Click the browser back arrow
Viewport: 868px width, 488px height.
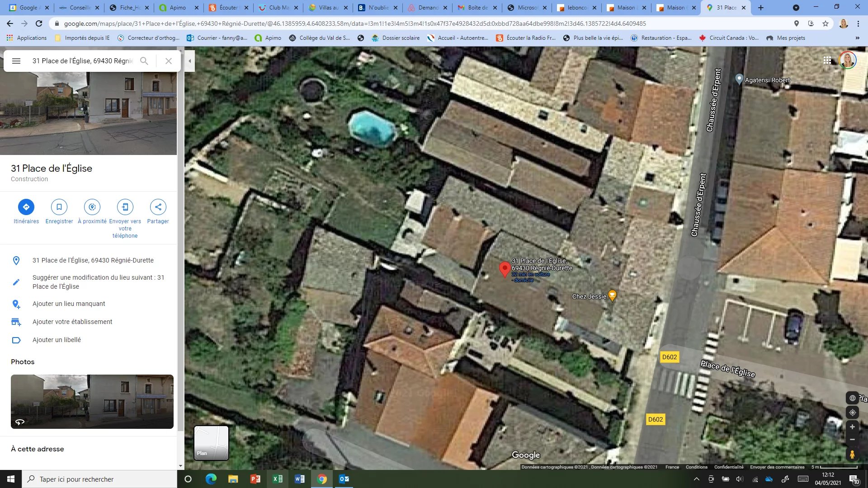point(10,23)
